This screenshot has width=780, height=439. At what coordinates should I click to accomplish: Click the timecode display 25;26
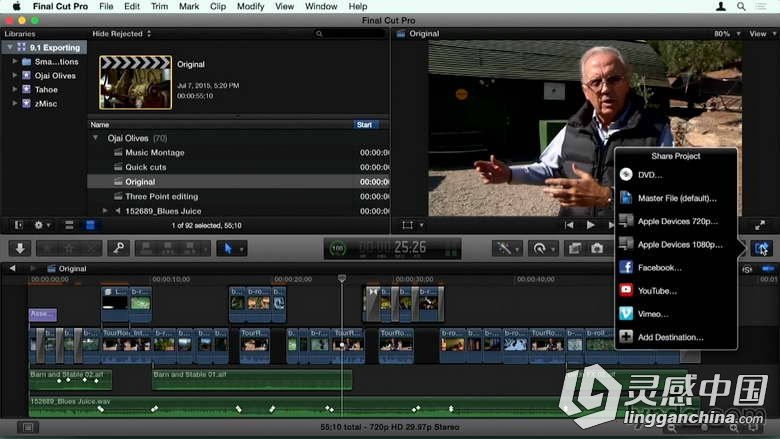click(392, 247)
